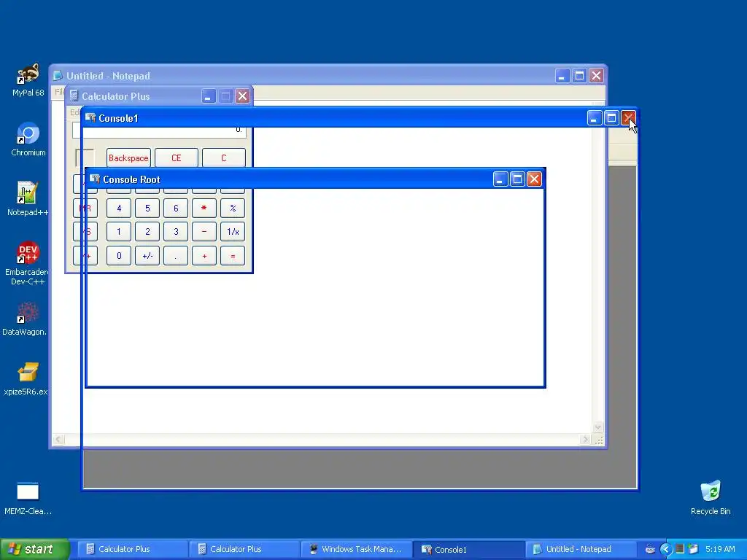Click the reciprocal 1/x calculator key
747x560 pixels.
[233, 231]
